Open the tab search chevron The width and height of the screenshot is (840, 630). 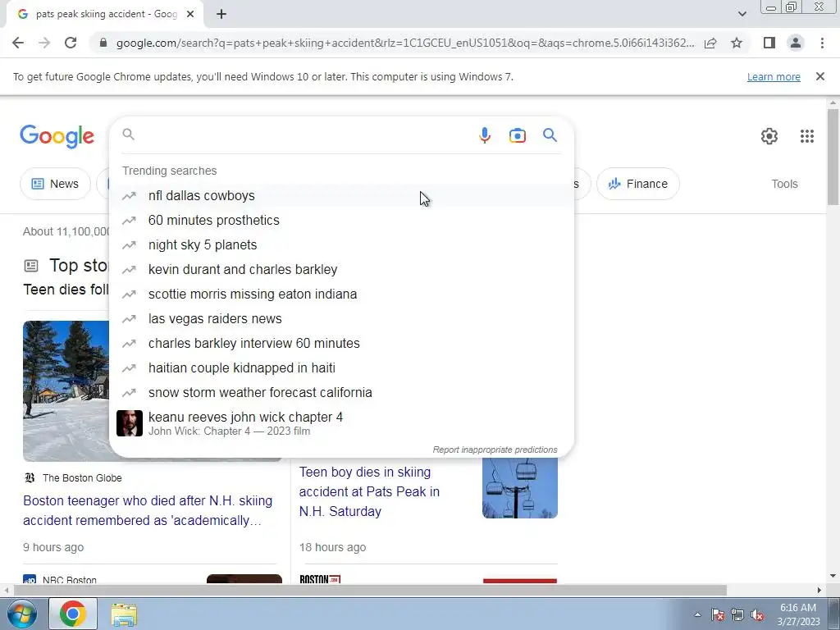tap(742, 15)
